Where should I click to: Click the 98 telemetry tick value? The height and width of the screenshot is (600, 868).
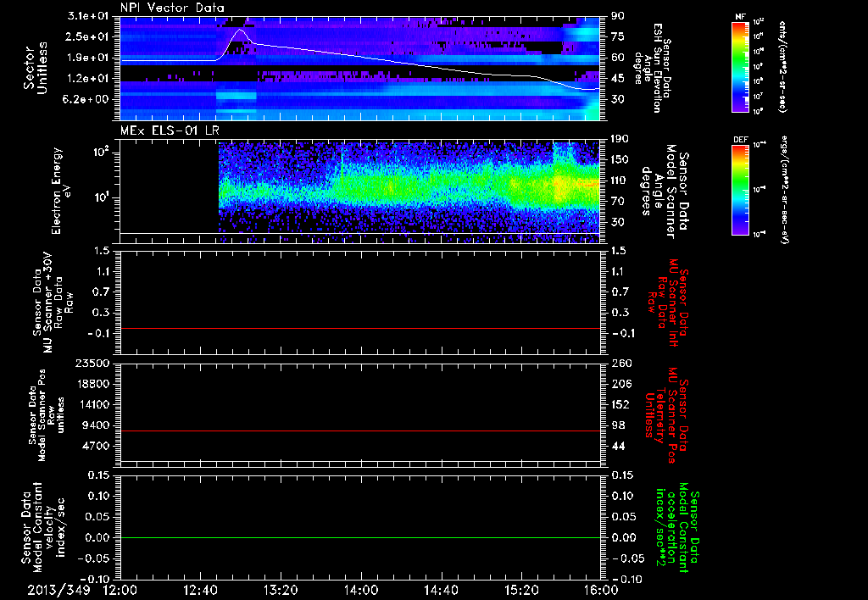click(618, 425)
